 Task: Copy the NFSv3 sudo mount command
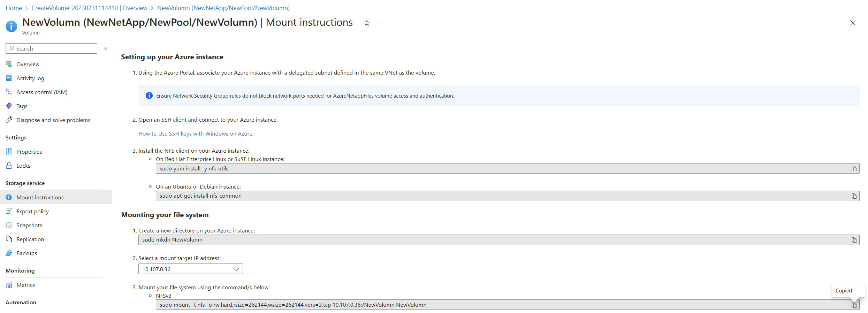pyautogui.click(x=854, y=305)
